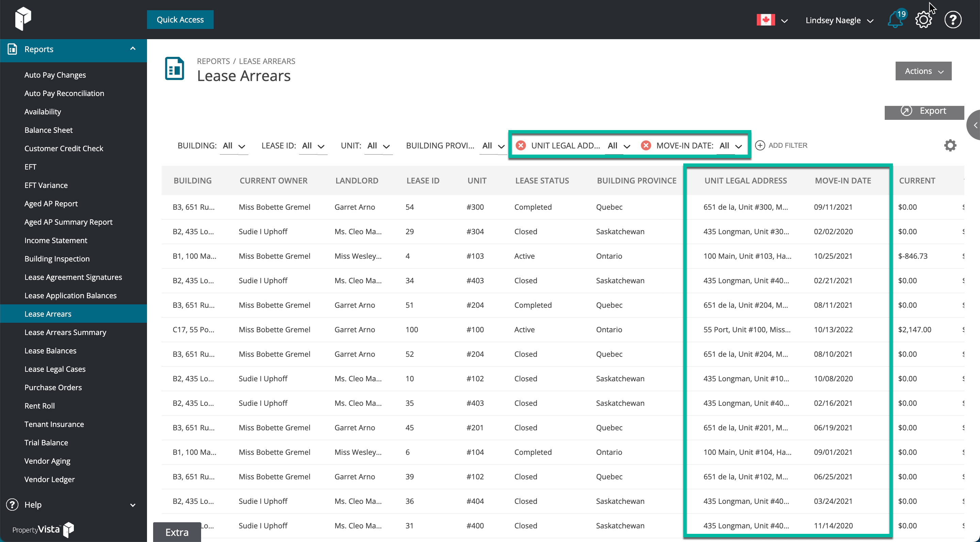Sort by the LEASE STATUS column header
This screenshot has width=980, height=542.
(x=542, y=181)
